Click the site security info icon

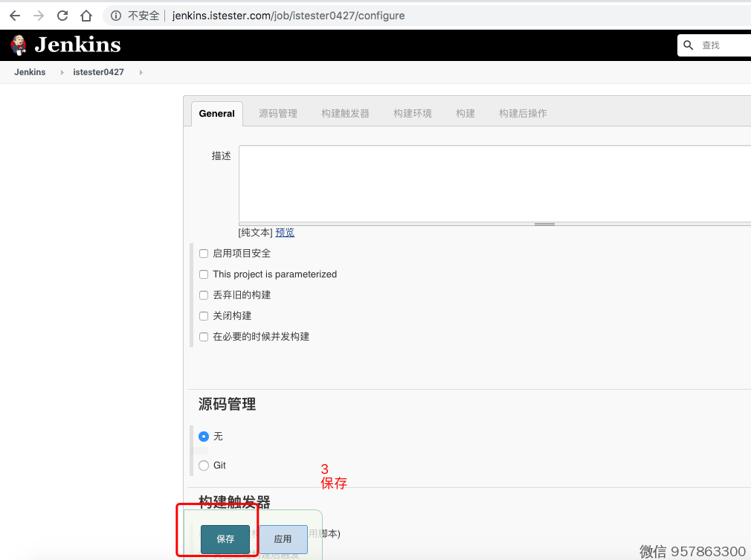[x=115, y=16]
